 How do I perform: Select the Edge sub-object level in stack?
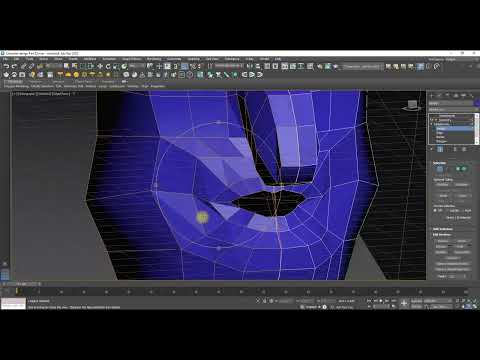439,133
